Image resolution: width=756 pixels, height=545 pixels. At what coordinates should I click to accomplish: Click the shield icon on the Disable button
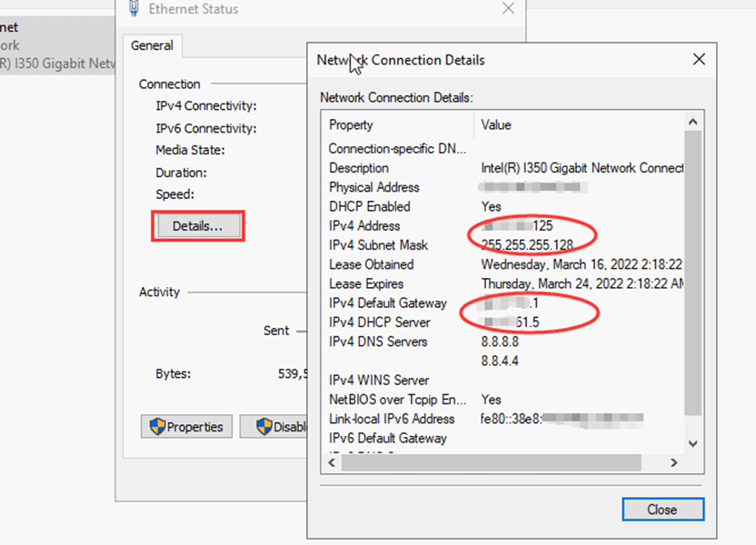[x=264, y=426]
